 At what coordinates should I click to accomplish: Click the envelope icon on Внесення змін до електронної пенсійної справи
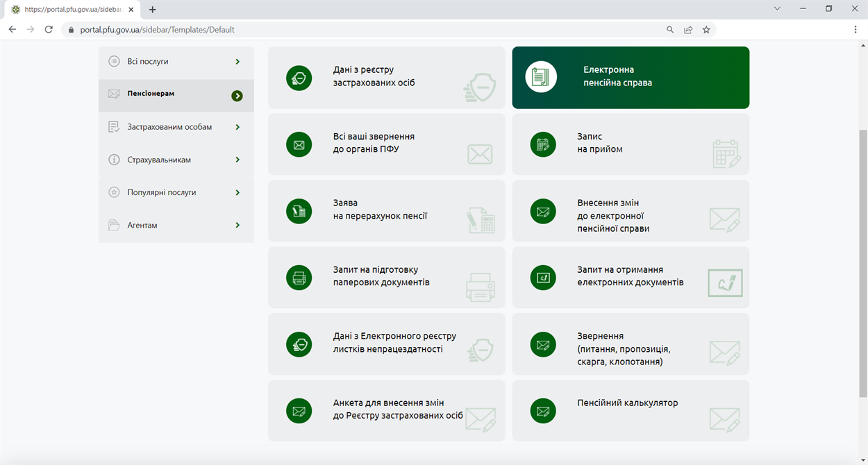click(x=543, y=211)
